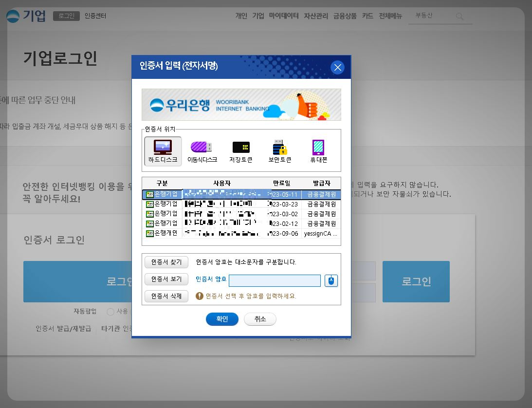
Task: Select the top 은행기업 certificate row
Action: click(241, 195)
